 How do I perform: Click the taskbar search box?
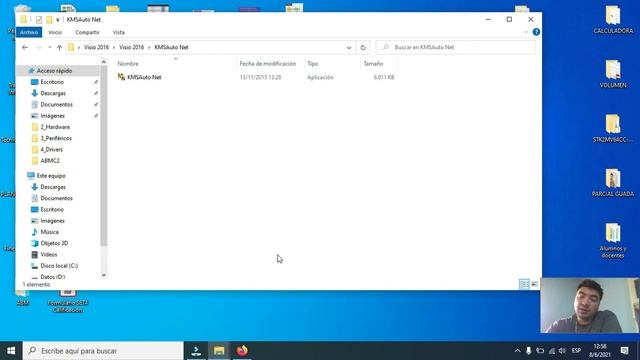tap(103, 351)
